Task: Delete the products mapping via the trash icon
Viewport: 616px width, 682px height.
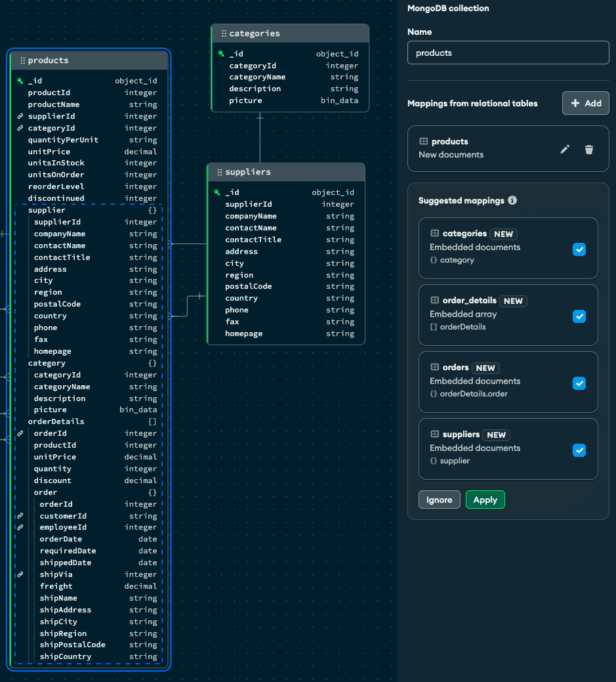Action: 589,149
